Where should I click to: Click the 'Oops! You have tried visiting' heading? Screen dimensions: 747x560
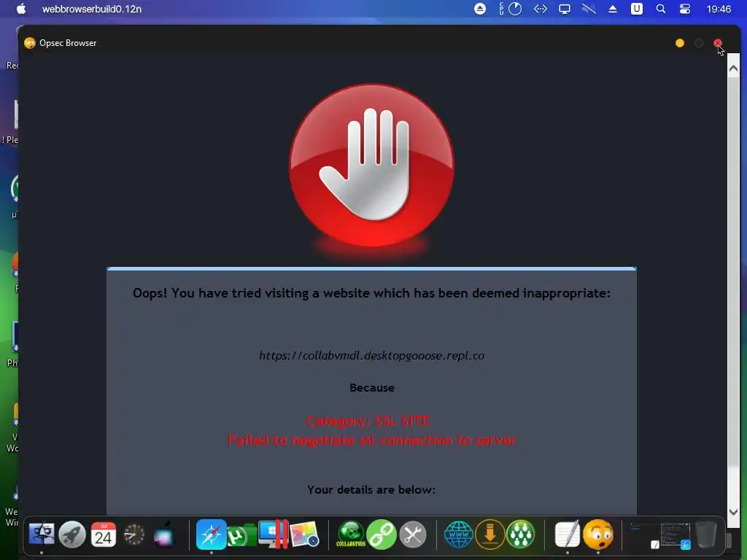click(x=371, y=293)
